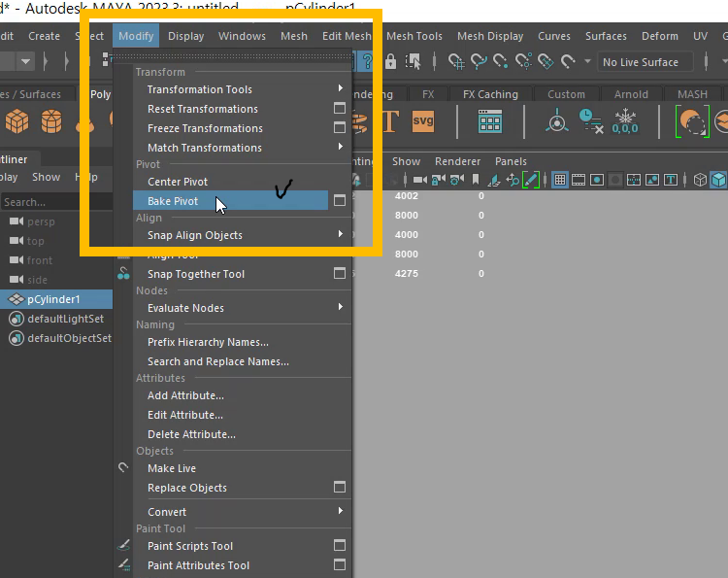Switch to the MASH shelf tab
This screenshot has width=728, height=578.
point(692,94)
